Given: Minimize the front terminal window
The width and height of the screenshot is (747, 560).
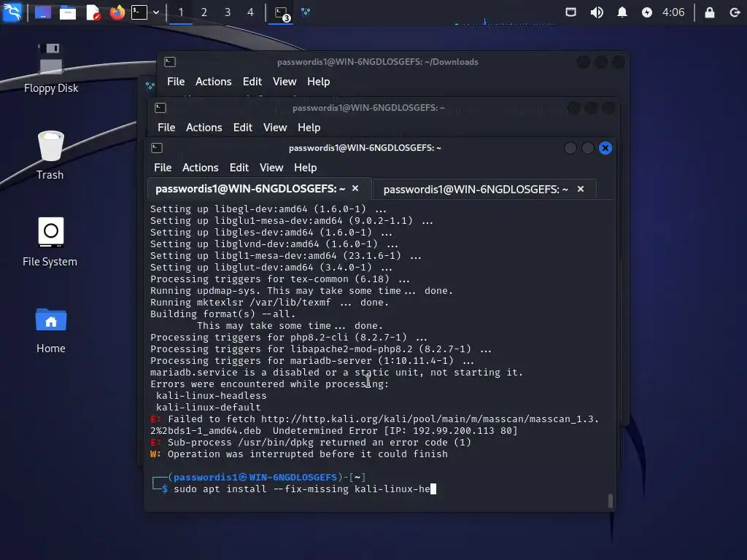Looking at the screenshot, I should (x=570, y=148).
